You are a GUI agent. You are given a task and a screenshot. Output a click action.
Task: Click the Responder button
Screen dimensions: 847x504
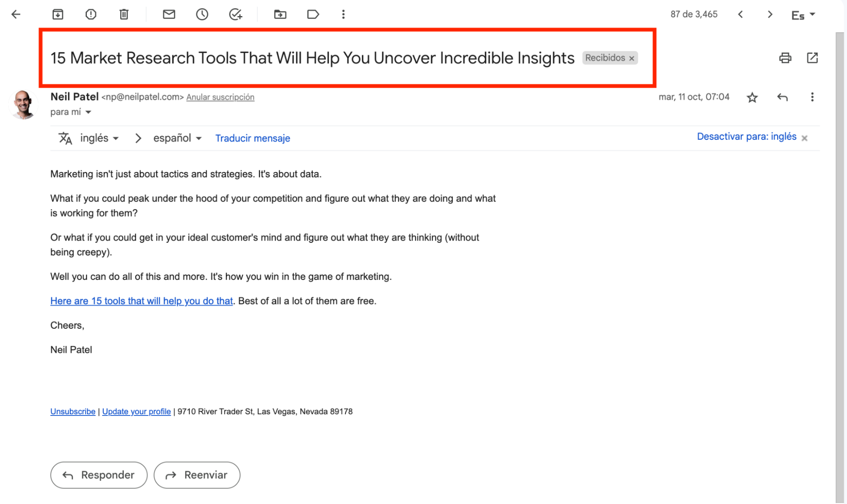[x=99, y=475]
